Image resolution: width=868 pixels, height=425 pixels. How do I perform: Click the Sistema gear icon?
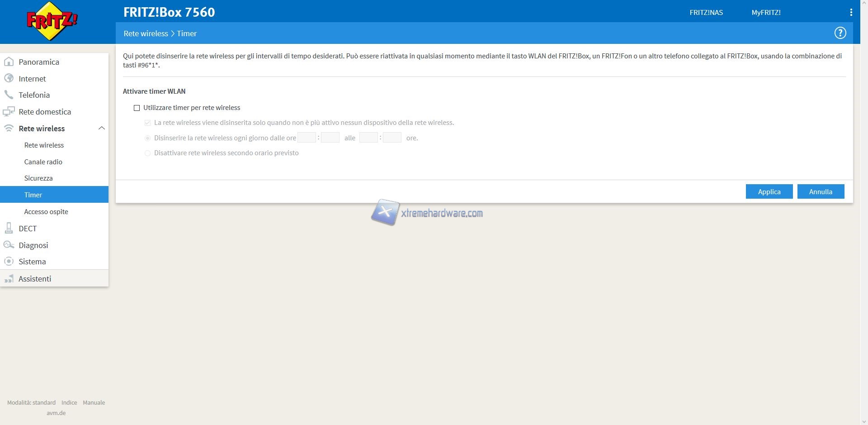tap(9, 262)
